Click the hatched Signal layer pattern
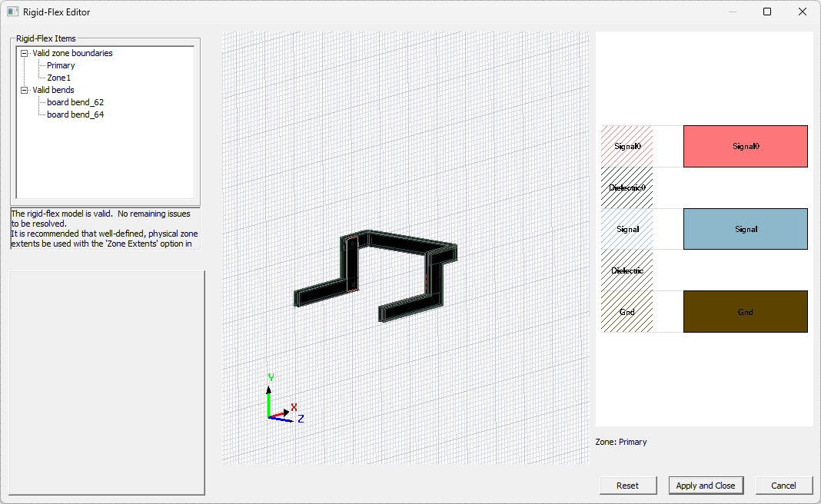Viewport: 821px width, 504px height. click(627, 229)
